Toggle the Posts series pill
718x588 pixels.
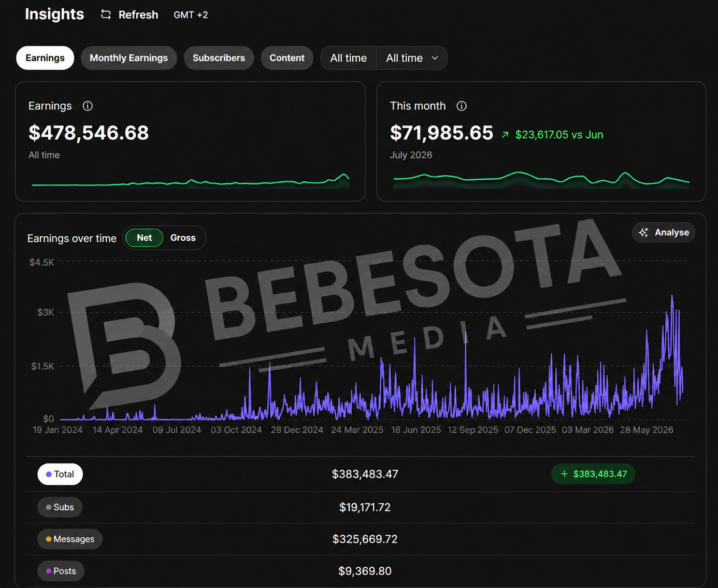(x=61, y=571)
